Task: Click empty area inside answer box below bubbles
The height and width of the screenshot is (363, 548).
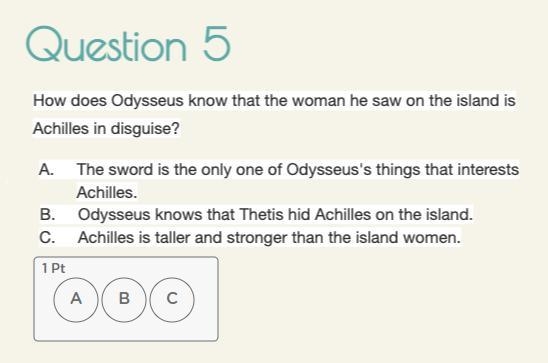Action: (x=126, y=331)
